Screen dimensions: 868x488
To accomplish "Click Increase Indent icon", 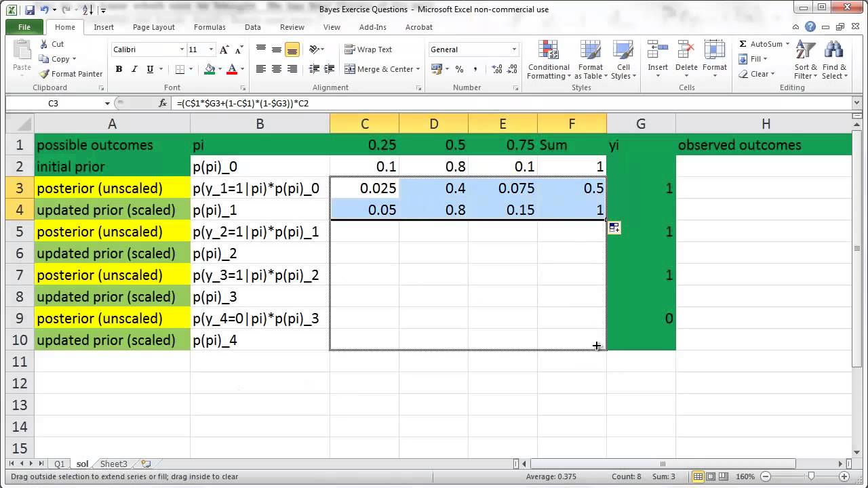I will point(330,68).
